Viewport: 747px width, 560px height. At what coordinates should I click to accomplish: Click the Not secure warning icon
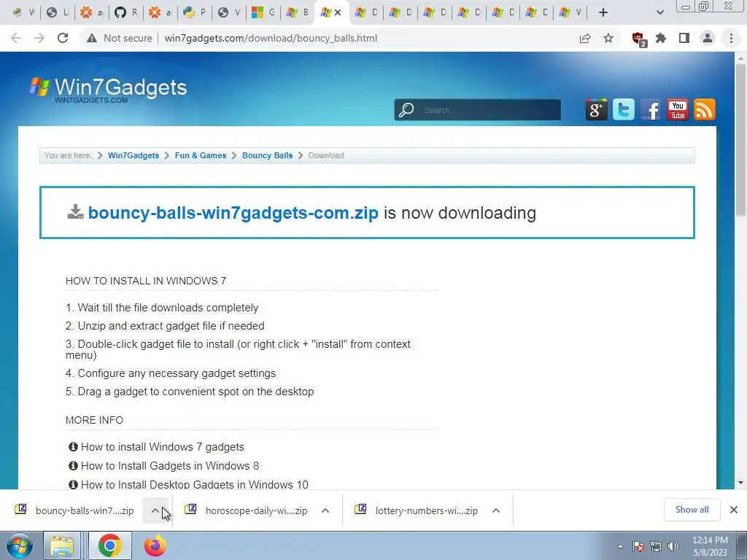tap(92, 38)
